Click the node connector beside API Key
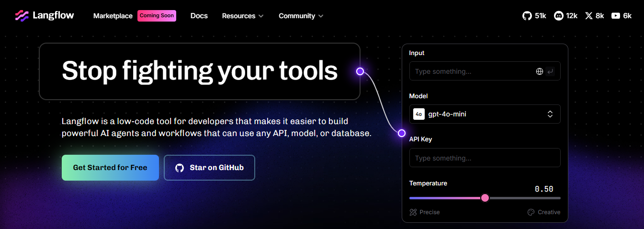Image resolution: width=644 pixels, height=229 pixels. coord(402,133)
